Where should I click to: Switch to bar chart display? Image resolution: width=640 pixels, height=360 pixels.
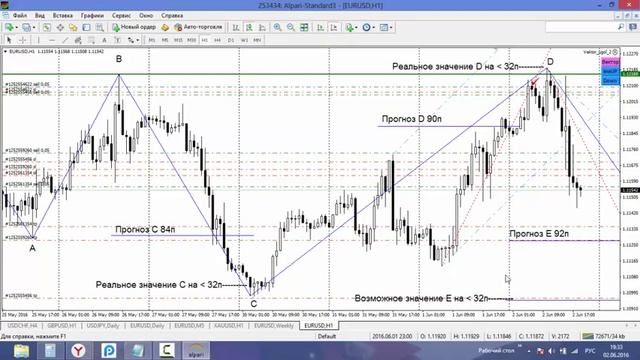(x=236, y=27)
